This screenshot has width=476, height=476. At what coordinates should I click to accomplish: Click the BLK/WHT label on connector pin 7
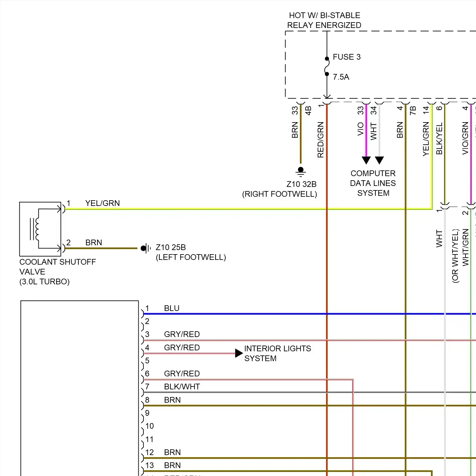pyautogui.click(x=182, y=387)
